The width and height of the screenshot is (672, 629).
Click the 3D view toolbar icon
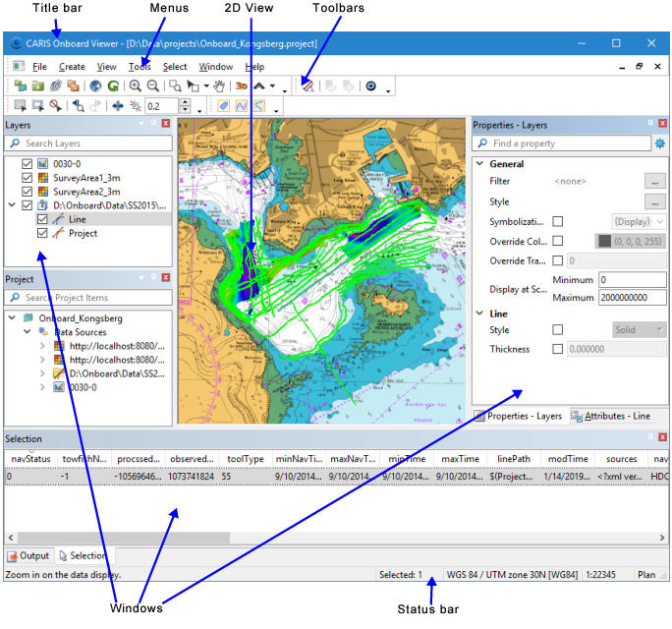(241, 86)
